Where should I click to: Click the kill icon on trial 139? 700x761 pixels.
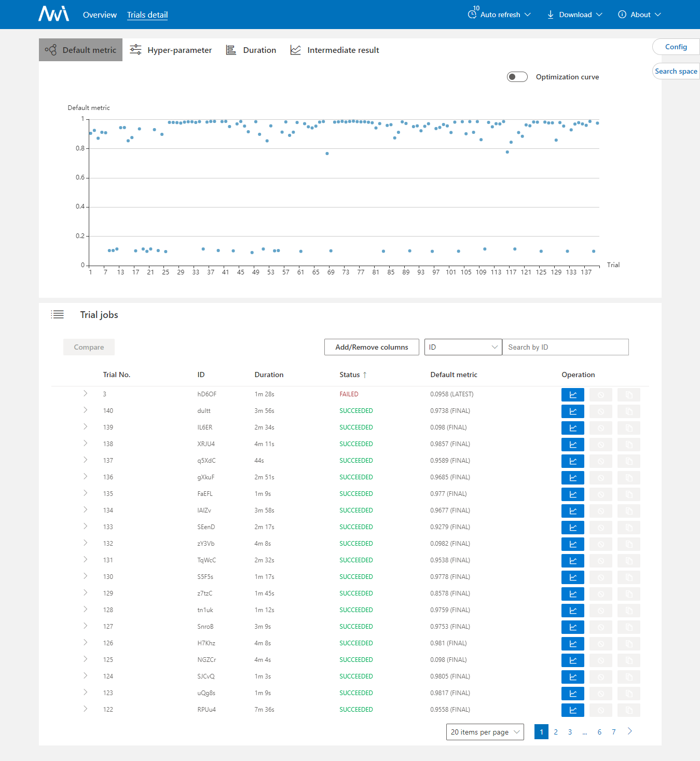click(x=600, y=427)
